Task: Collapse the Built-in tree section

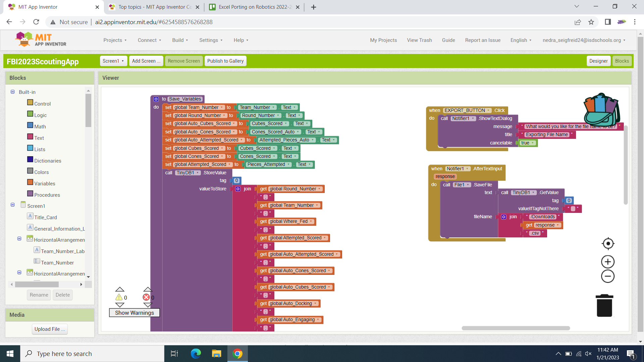Action: click(13, 92)
